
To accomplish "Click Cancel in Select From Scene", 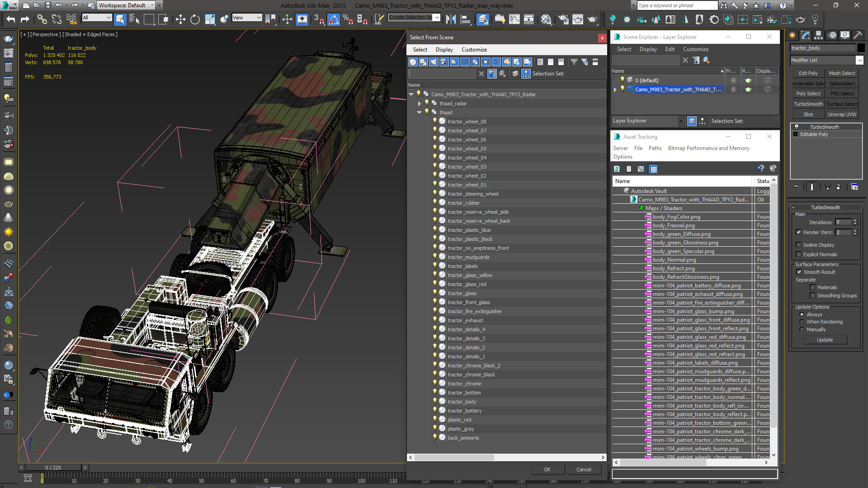I will point(584,469).
